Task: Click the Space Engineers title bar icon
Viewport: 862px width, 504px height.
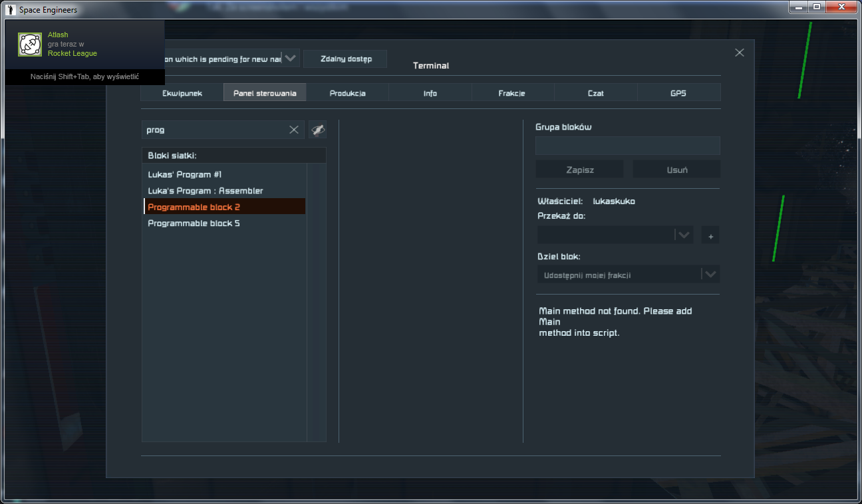Action: click(10, 10)
